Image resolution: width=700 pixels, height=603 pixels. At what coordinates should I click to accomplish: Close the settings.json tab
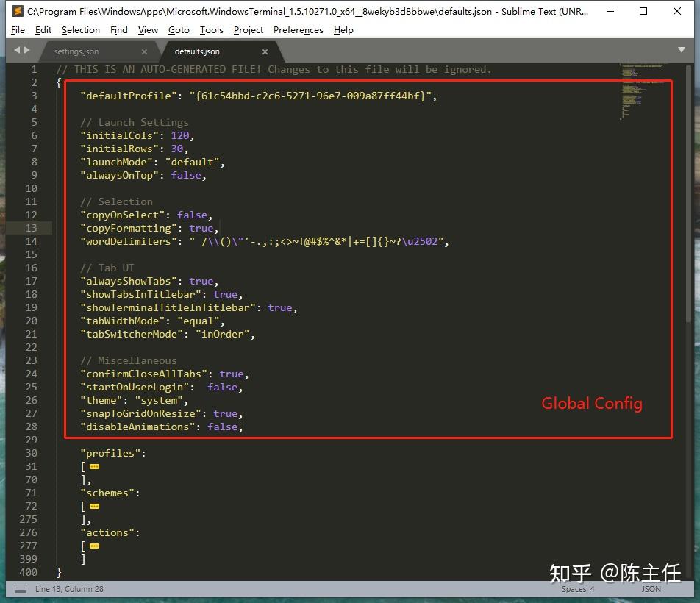pyautogui.click(x=144, y=51)
